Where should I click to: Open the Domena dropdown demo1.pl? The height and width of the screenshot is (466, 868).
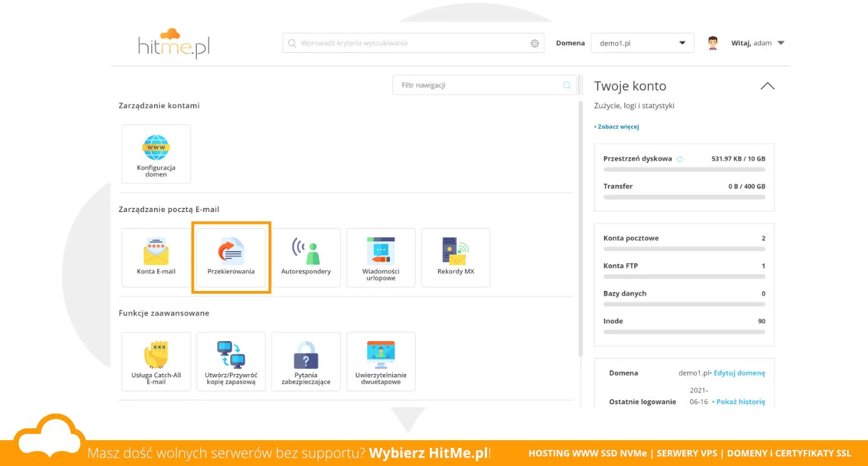click(643, 43)
